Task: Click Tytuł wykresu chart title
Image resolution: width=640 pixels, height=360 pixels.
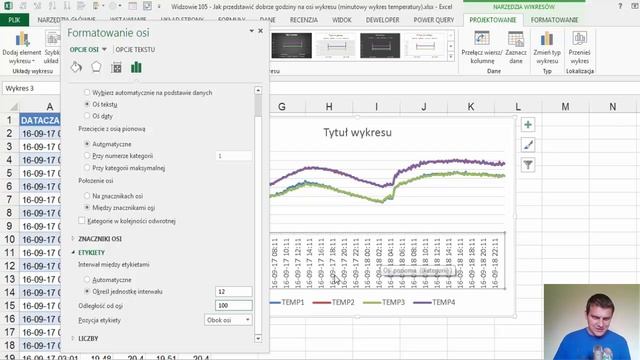Action: point(358,132)
